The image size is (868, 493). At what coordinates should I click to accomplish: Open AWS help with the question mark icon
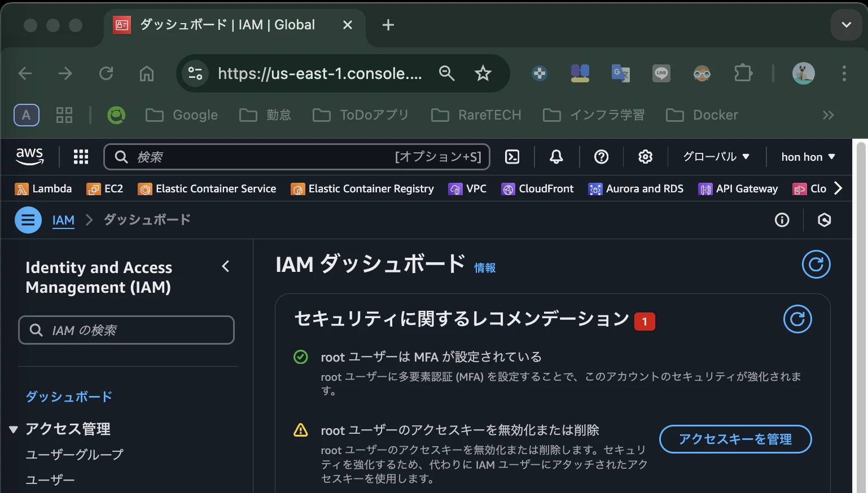tap(601, 157)
